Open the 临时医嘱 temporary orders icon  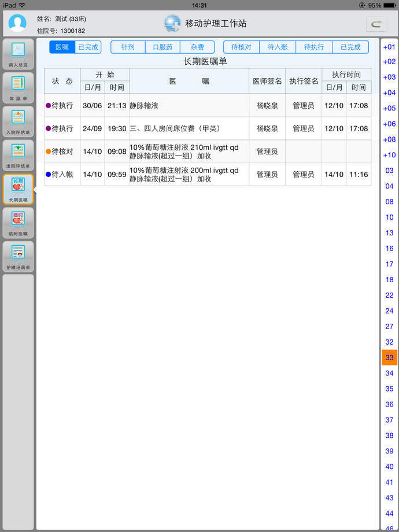(18, 223)
